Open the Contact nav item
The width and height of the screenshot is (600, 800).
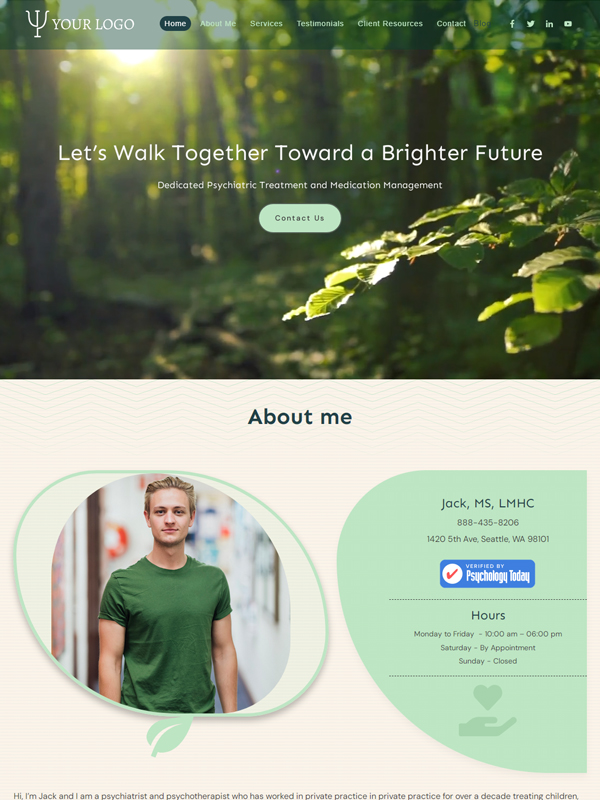[x=451, y=23]
